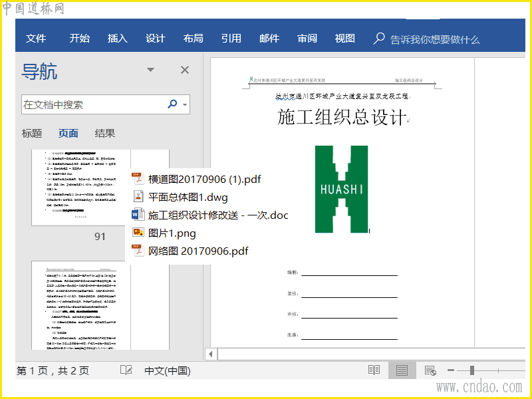Select the 设计 ribbon tab
The height and width of the screenshot is (399, 532).
point(155,38)
